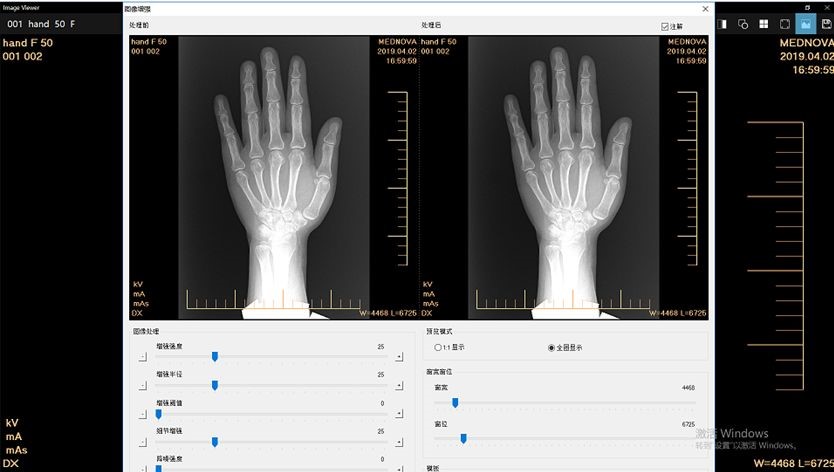The height and width of the screenshot is (472, 834).
Task: Increase 增强阈值 with its plus button
Action: tap(399, 413)
